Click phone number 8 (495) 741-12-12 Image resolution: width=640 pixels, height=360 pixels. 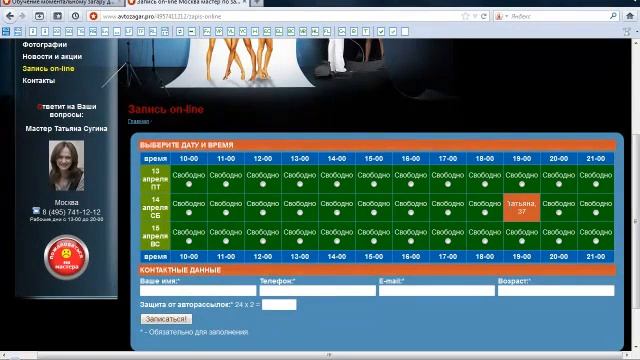click(x=71, y=212)
